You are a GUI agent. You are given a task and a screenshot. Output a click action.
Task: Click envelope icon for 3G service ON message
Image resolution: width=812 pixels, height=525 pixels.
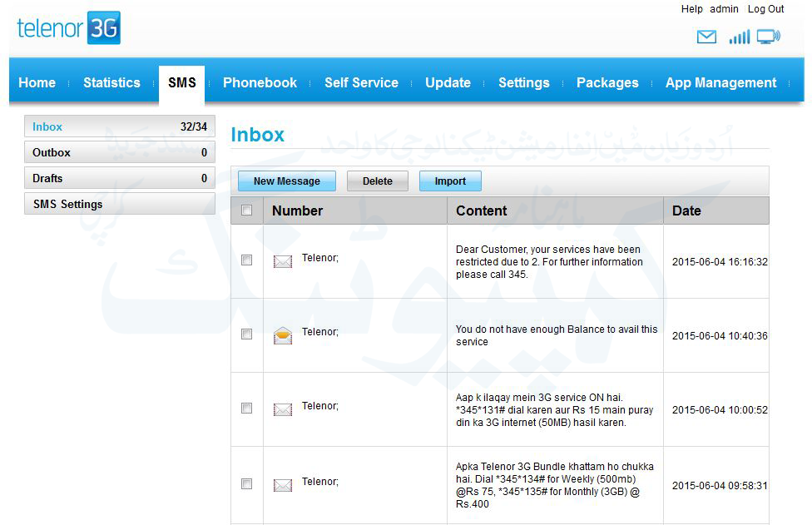click(283, 409)
